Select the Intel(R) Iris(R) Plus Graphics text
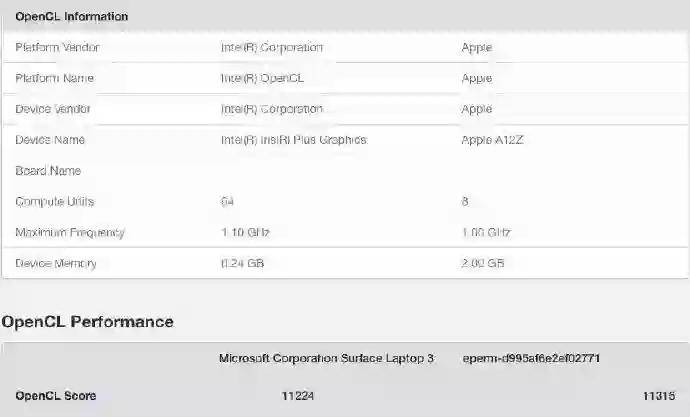Screen dimensions: 690x417 [293, 140]
